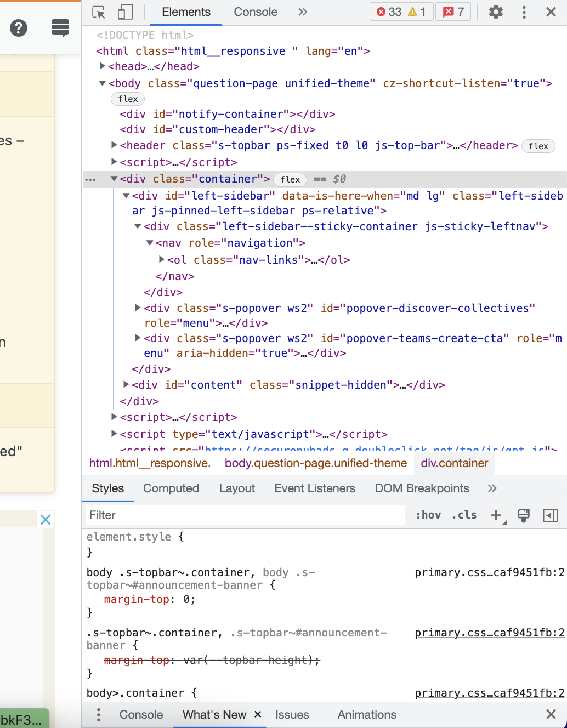
Task: Activate the inspect element picker tool
Action: (x=99, y=12)
